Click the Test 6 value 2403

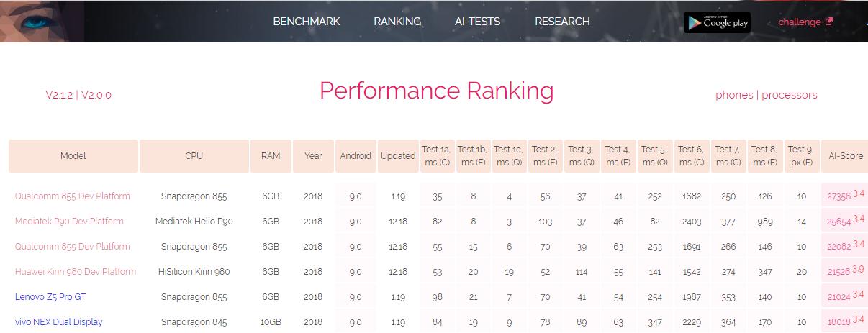[x=691, y=222]
